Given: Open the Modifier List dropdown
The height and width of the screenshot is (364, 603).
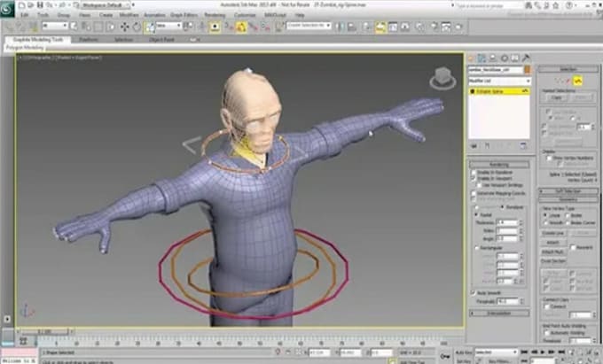Looking at the screenshot, I should coord(499,81).
